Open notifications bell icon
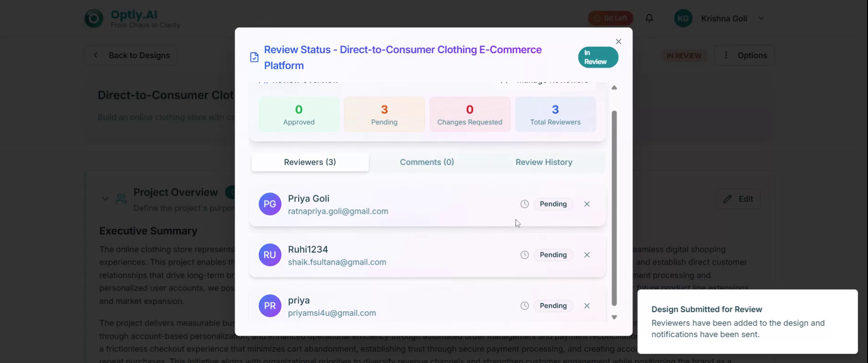This screenshot has height=363, width=868. [649, 18]
